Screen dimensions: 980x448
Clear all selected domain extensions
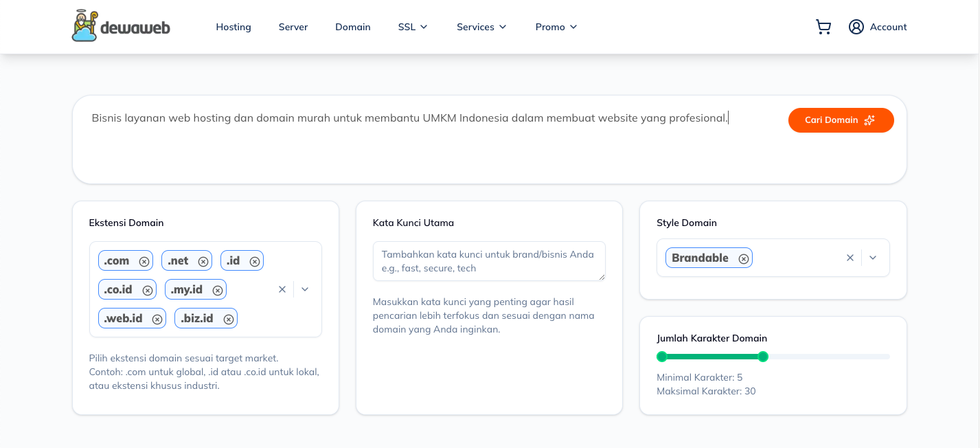click(x=282, y=289)
